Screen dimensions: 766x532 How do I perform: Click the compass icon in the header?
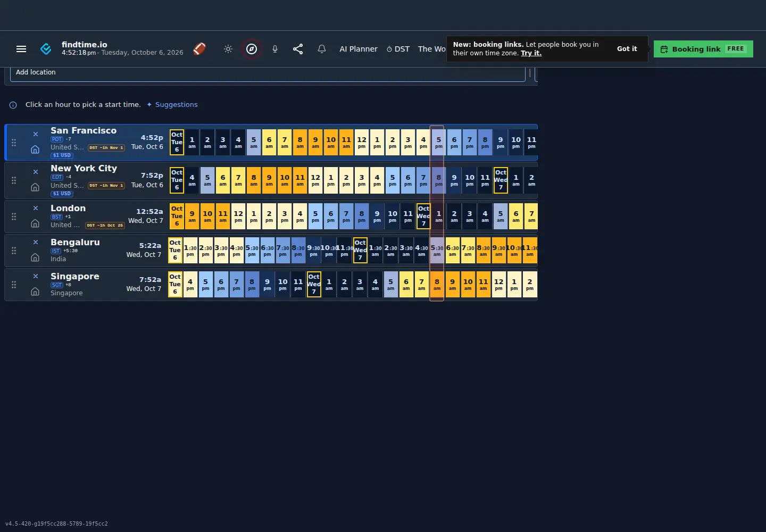click(x=252, y=49)
